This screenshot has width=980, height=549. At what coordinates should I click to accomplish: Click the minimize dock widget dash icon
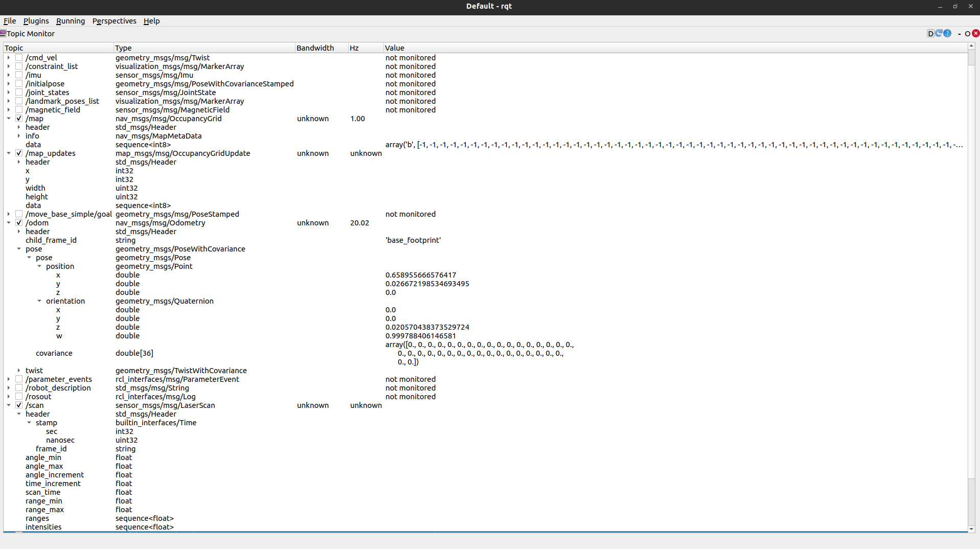[960, 34]
